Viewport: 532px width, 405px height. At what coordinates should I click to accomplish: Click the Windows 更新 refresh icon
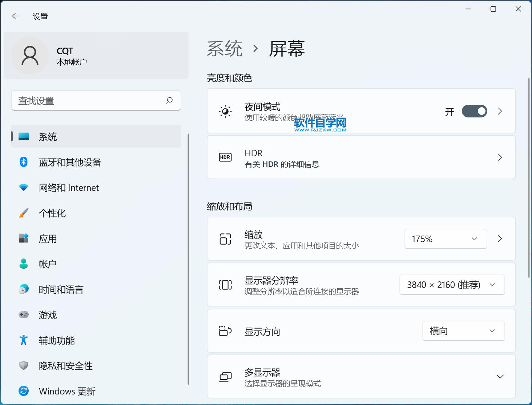(x=24, y=391)
